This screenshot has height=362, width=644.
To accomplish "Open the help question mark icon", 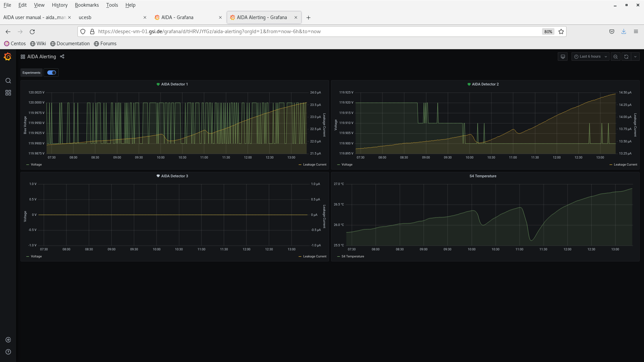I will coord(8,352).
